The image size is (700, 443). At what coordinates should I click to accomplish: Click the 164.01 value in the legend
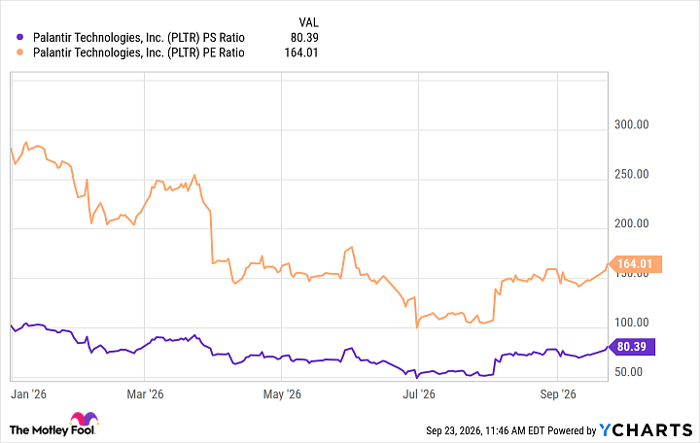[301, 53]
